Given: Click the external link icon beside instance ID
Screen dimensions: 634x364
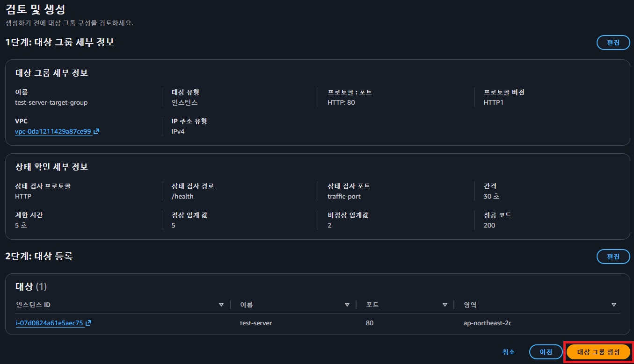Looking at the screenshot, I should coord(88,323).
